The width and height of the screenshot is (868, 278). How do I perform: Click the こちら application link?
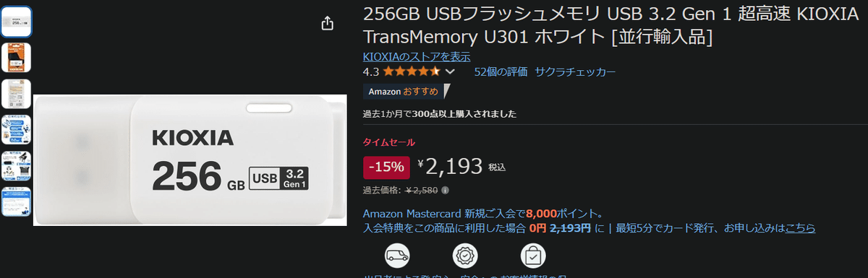pos(801,228)
